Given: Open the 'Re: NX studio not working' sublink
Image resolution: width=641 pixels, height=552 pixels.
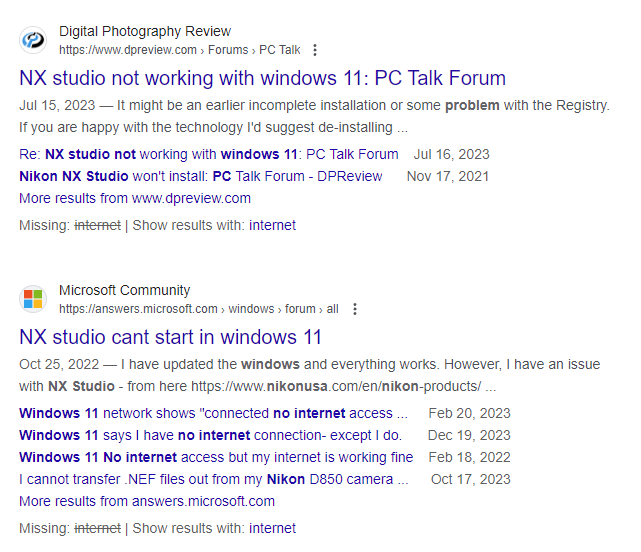Looking at the screenshot, I should [x=209, y=154].
